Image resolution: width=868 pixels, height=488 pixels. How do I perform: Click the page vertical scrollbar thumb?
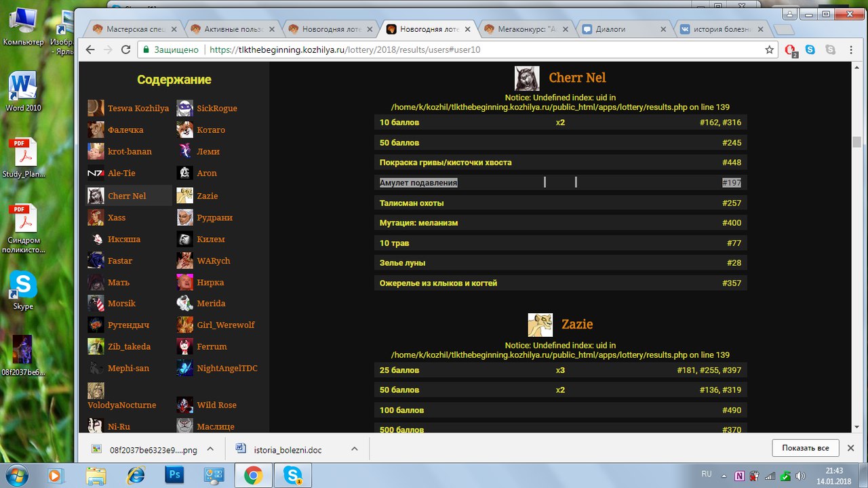tap(856, 142)
